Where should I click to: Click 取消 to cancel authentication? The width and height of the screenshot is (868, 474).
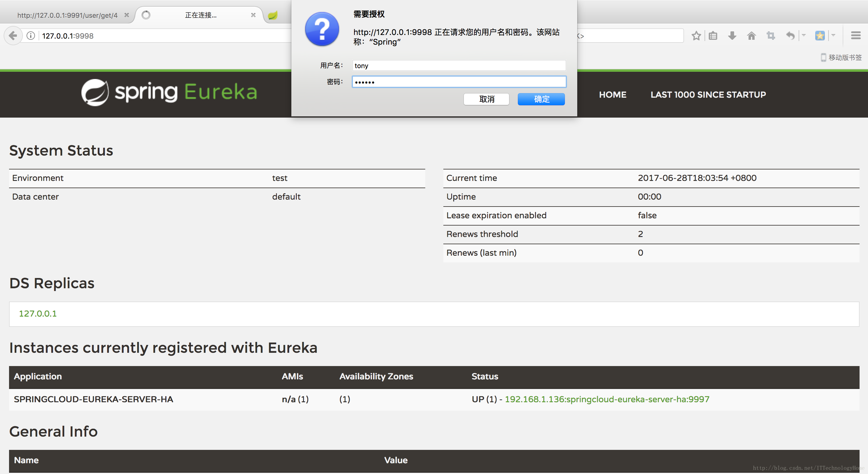pyautogui.click(x=486, y=99)
